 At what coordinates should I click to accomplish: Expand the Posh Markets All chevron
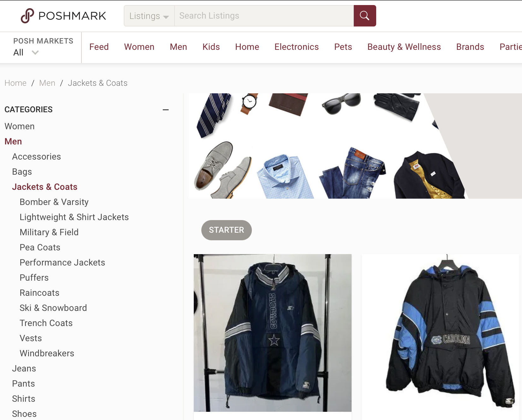[35, 53]
